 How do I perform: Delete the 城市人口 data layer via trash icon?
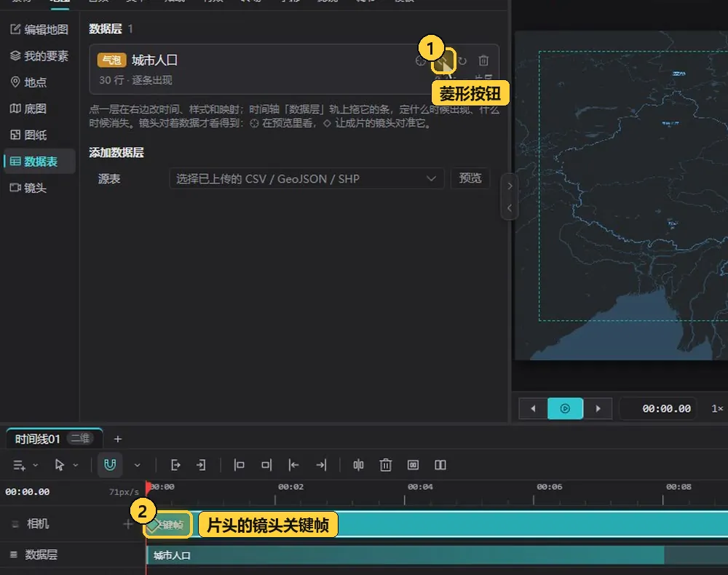pyautogui.click(x=484, y=61)
